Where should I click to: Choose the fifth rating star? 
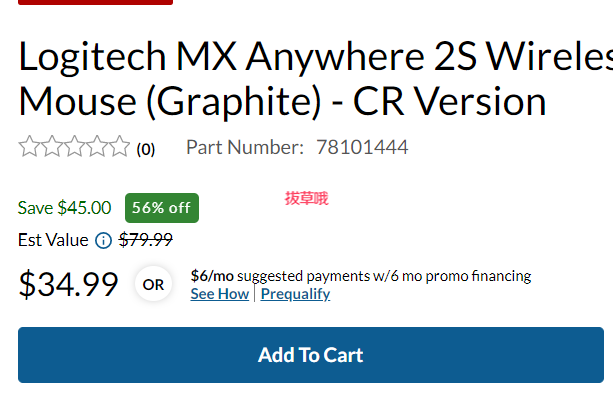119,147
